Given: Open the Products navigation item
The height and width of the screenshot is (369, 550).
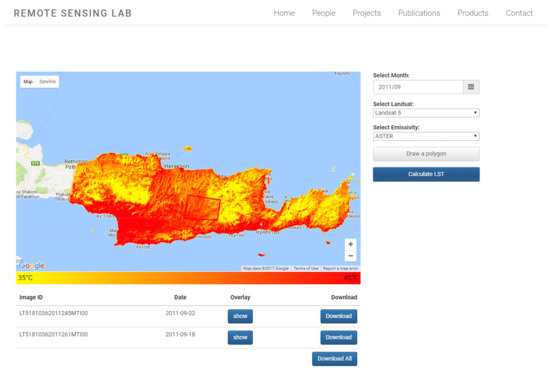Looking at the screenshot, I should pos(472,13).
